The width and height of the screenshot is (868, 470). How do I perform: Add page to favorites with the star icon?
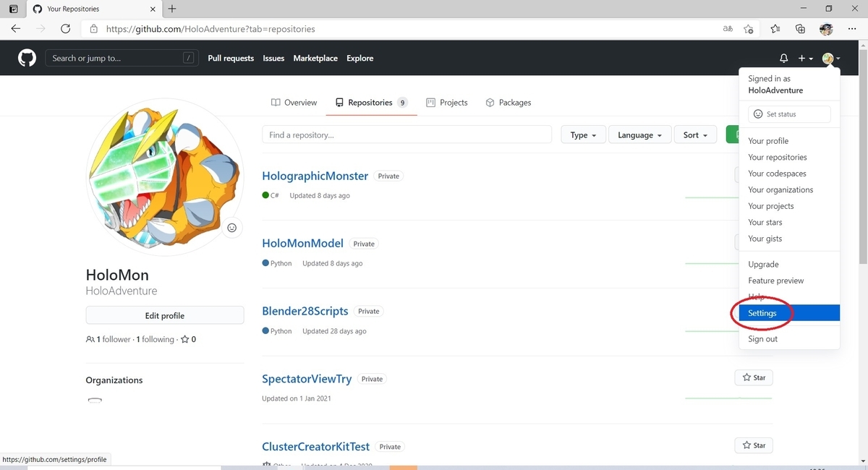point(749,29)
